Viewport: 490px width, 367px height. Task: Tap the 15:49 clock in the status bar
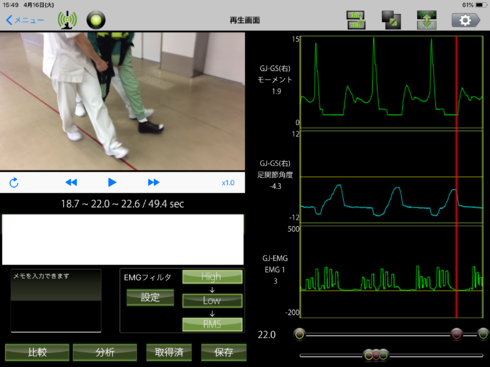tap(10, 5)
